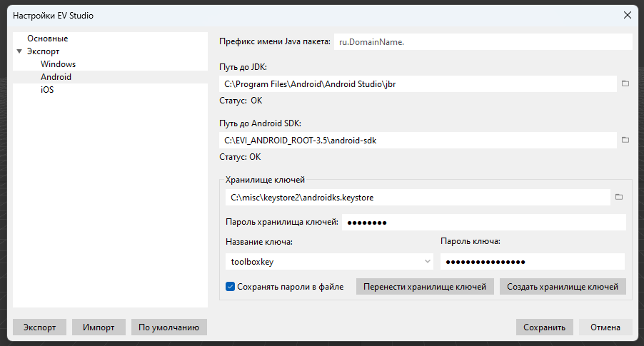
Task: Open the 'Название ключа' dropdown
Action: (x=329, y=262)
